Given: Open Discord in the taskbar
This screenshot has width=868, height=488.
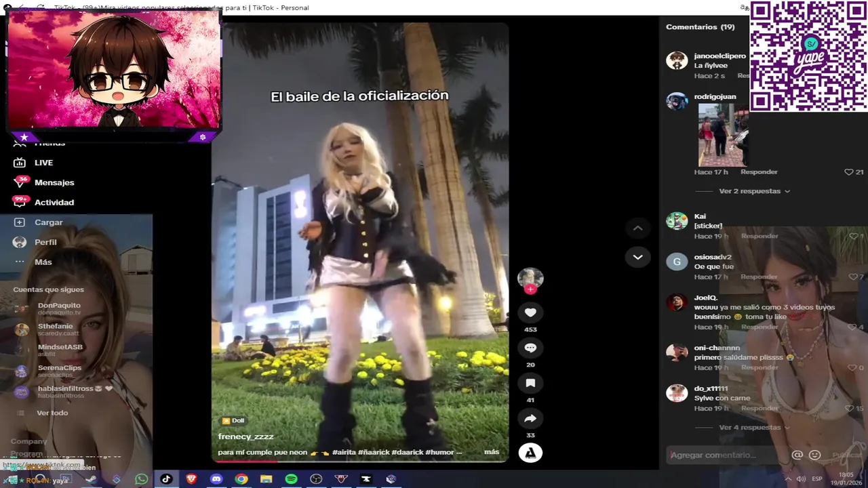Looking at the screenshot, I should 216,479.
